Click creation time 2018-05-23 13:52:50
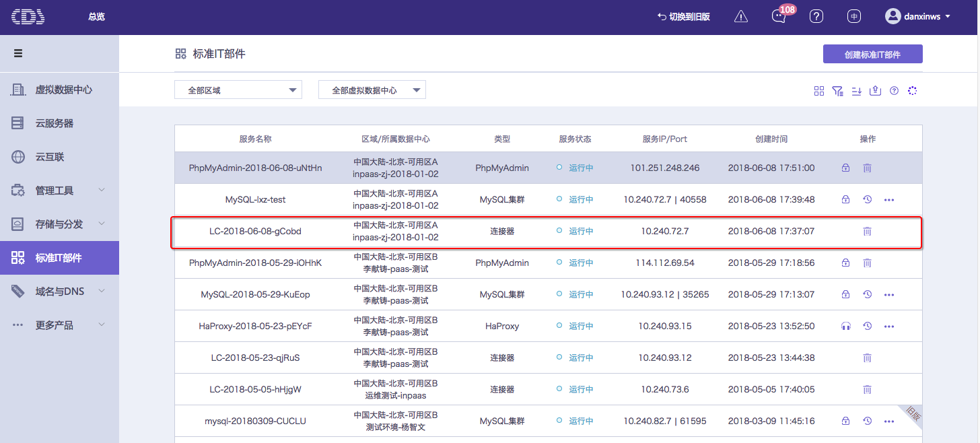This screenshot has width=980, height=443. [771, 326]
